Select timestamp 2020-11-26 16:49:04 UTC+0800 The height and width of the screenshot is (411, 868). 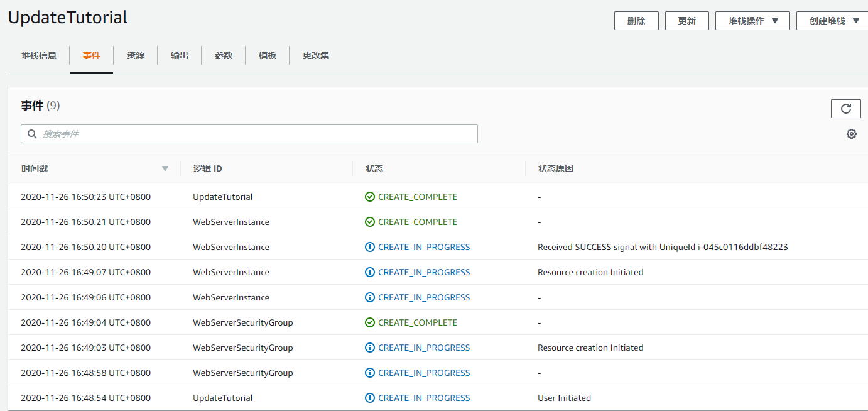pyautogui.click(x=85, y=322)
